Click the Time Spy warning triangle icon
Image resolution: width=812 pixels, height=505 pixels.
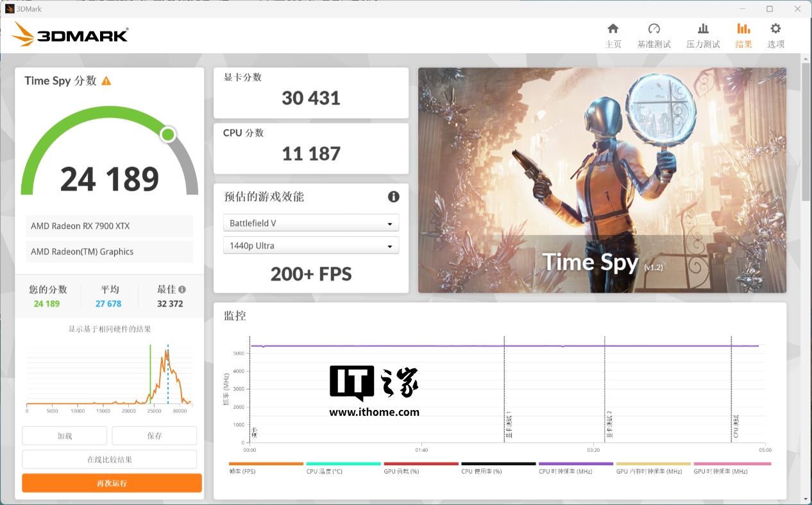pyautogui.click(x=106, y=81)
